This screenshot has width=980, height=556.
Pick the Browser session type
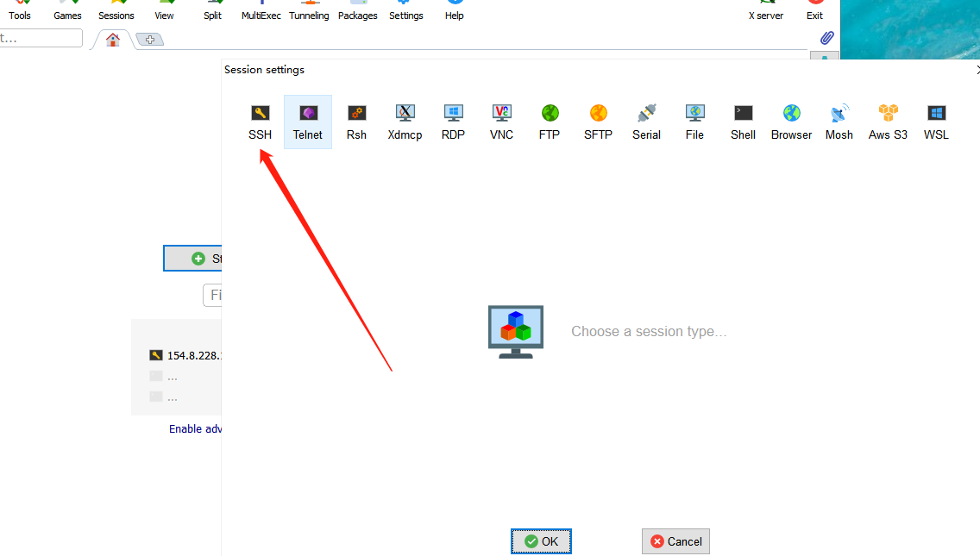791,122
